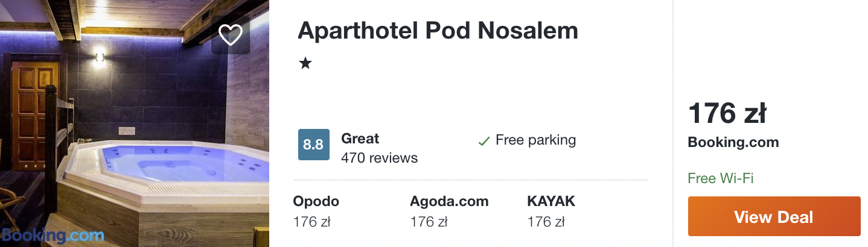The height and width of the screenshot is (247, 868).
Task: Click the 8.8 rating score badge
Action: click(313, 145)
